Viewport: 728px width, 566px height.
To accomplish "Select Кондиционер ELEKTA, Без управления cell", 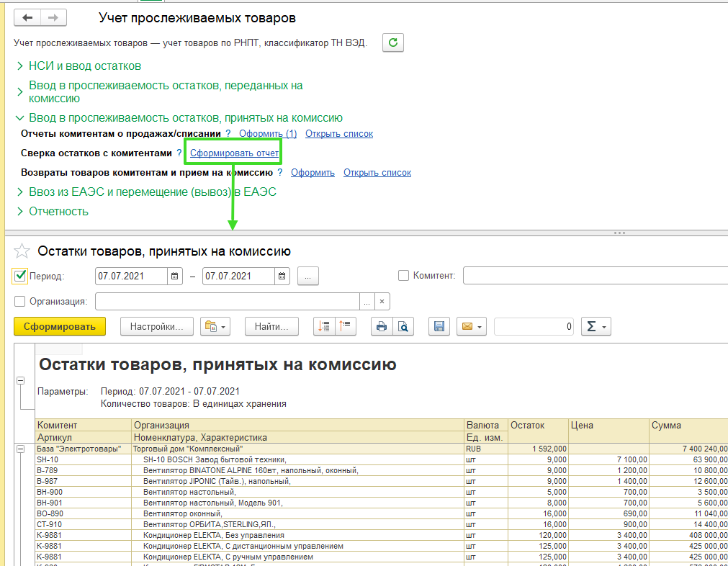I will 298,535.
